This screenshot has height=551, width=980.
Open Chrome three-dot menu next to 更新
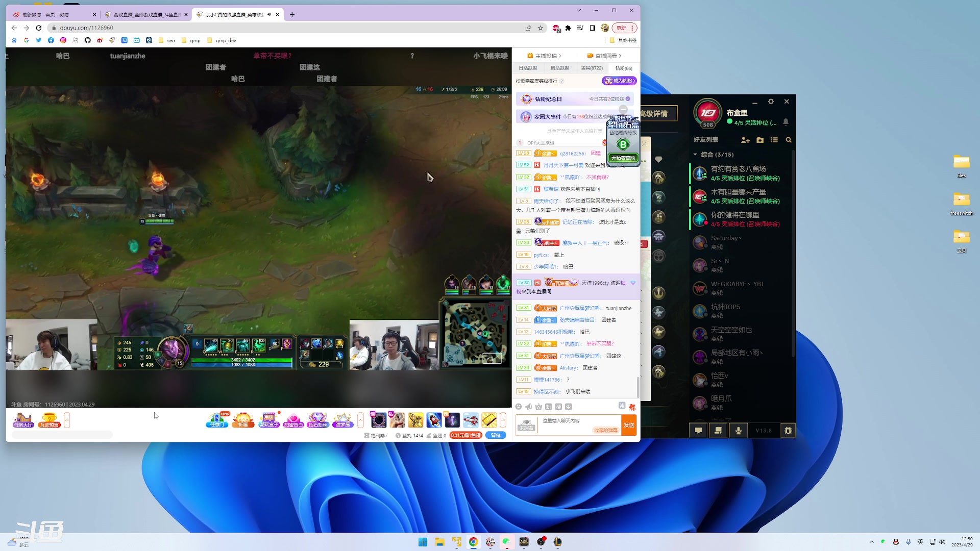(632, 28)
